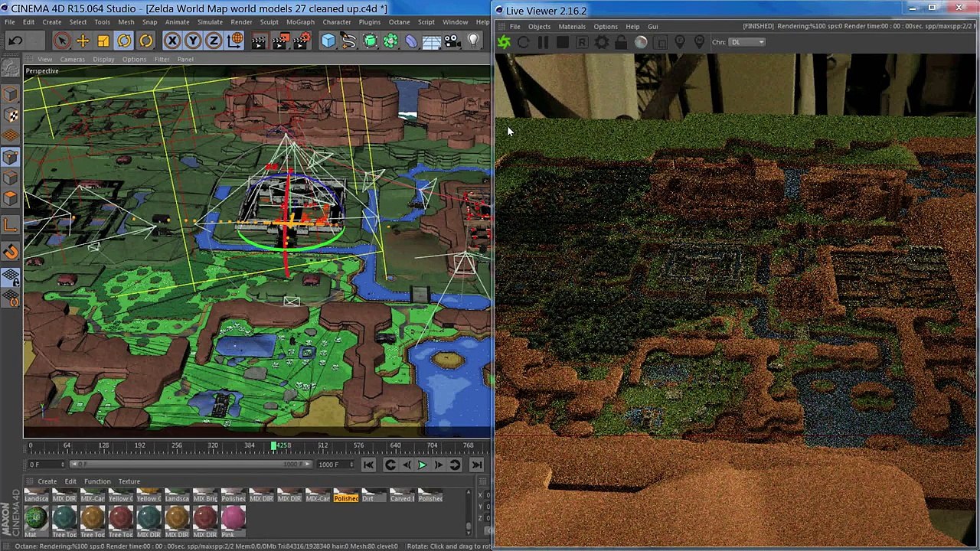Open viewport View menu
Image resolution: width=980 pixels, height=551 pixels.
click(45, 59)
